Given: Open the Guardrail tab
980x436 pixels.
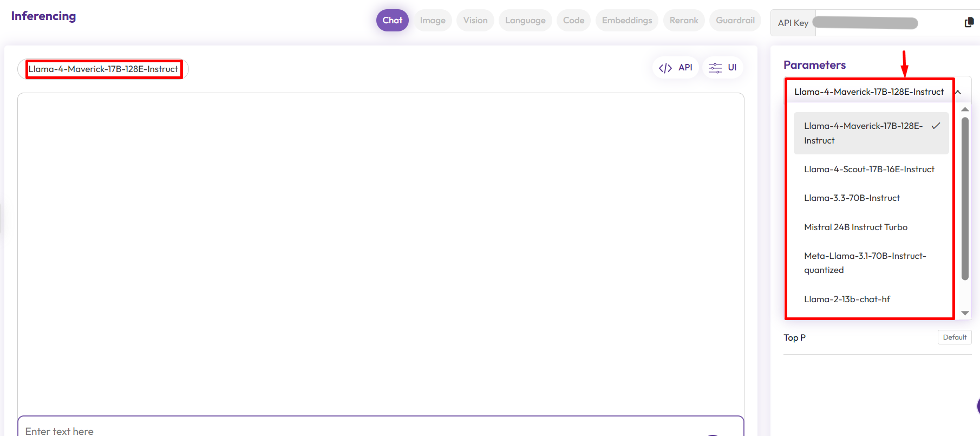Looking at the screenshot, I should point(735,21).
